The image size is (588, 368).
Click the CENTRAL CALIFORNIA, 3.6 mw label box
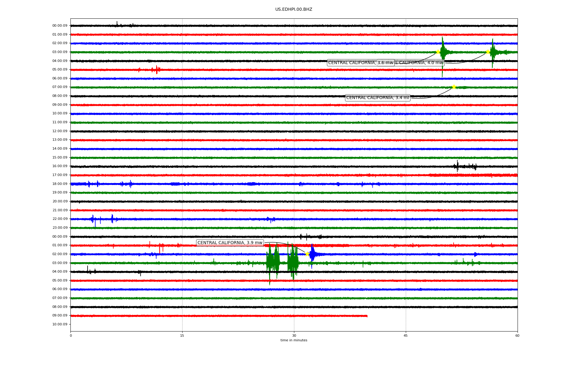[352, 63]
